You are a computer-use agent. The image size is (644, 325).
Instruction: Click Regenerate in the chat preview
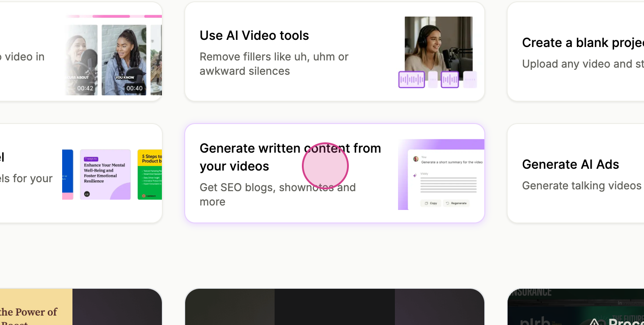456,203
